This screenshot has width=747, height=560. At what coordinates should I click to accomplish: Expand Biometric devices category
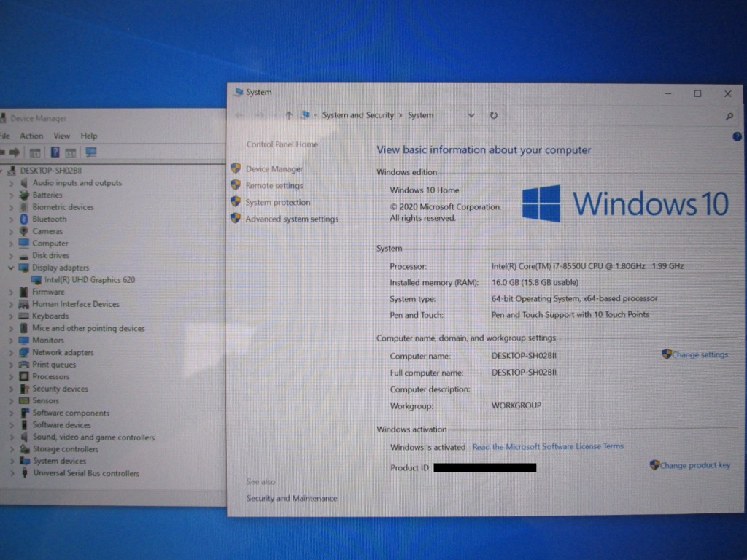[11, 208]
